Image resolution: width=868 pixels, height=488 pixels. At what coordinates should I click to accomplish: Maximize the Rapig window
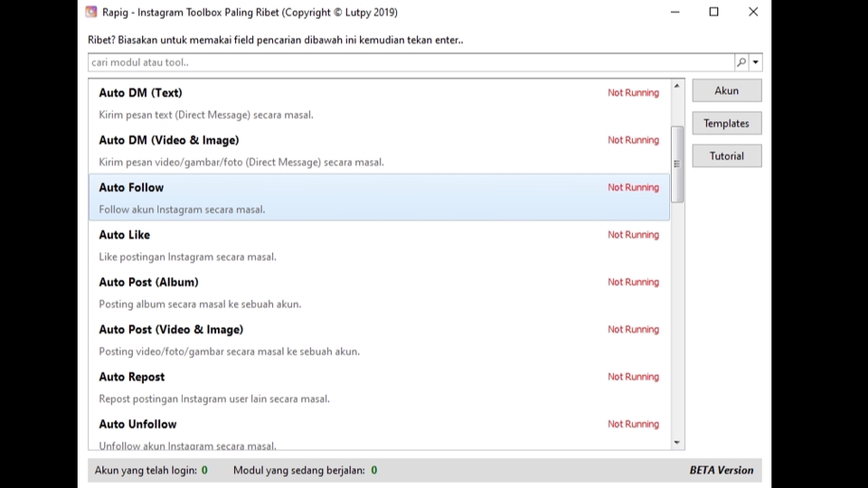[714, 12]
